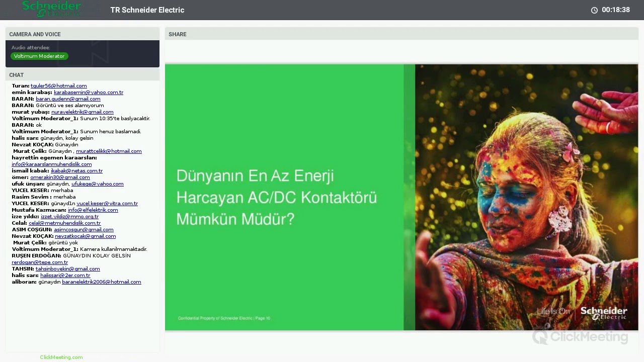Open the info@karaarslanmuhendislik.com email link
The height and width of the screenshot is (362, 644).
pos(52,164)
